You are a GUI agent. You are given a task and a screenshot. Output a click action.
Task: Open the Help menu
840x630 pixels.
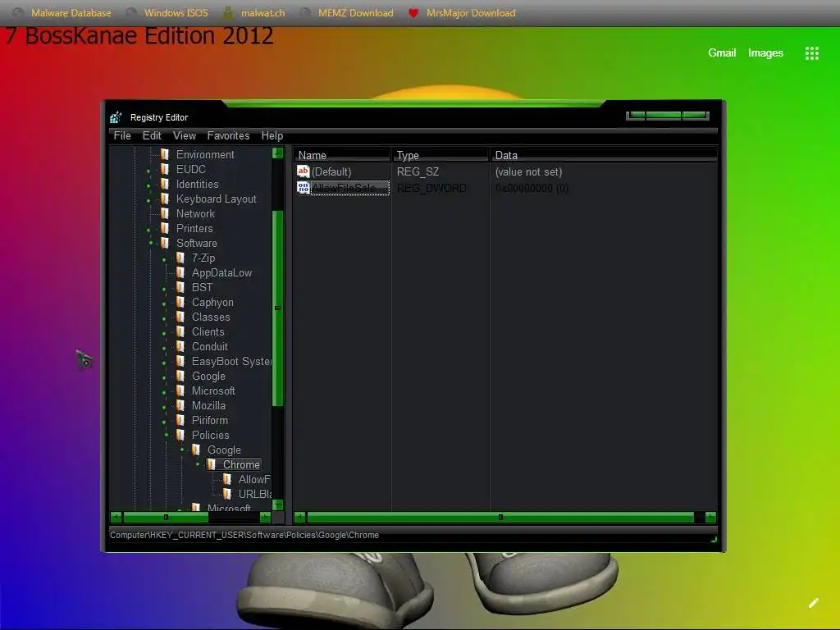coord(272,136)
